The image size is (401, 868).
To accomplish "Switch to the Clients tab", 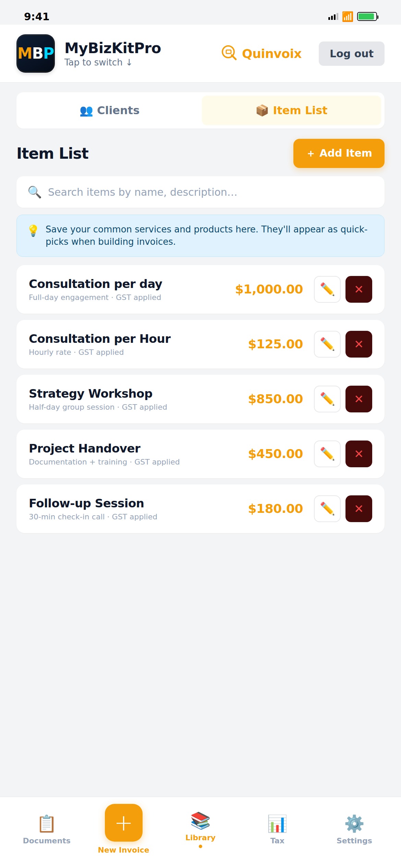I will coord(110,110).
